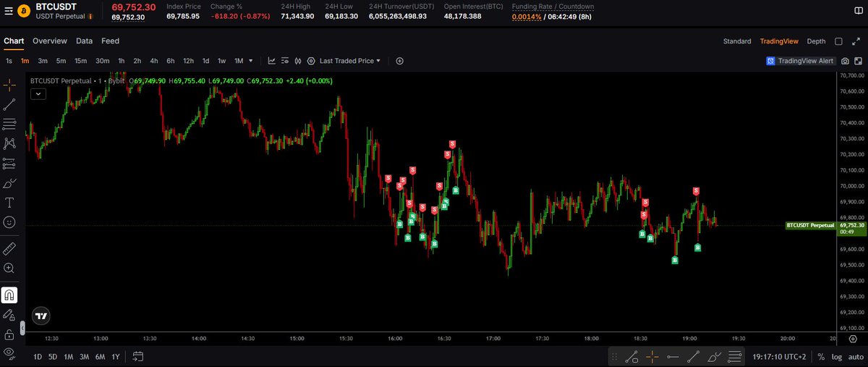
Task: Click the Funding Rate / Countdown label
Action: coord(553,6)
